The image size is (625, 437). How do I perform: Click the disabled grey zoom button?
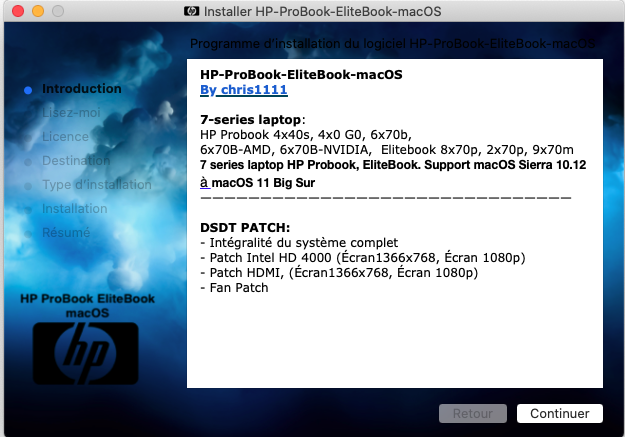click(x=58, y=11)
